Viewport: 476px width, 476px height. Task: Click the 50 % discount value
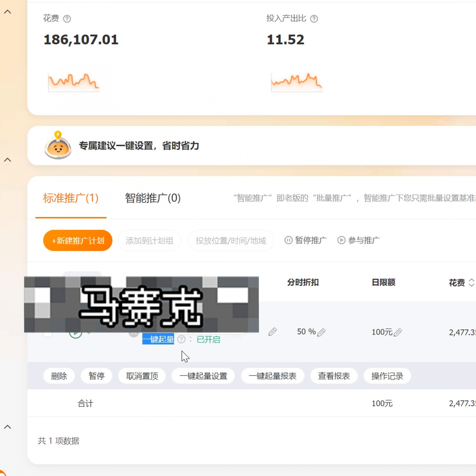[x=306, y=332]
